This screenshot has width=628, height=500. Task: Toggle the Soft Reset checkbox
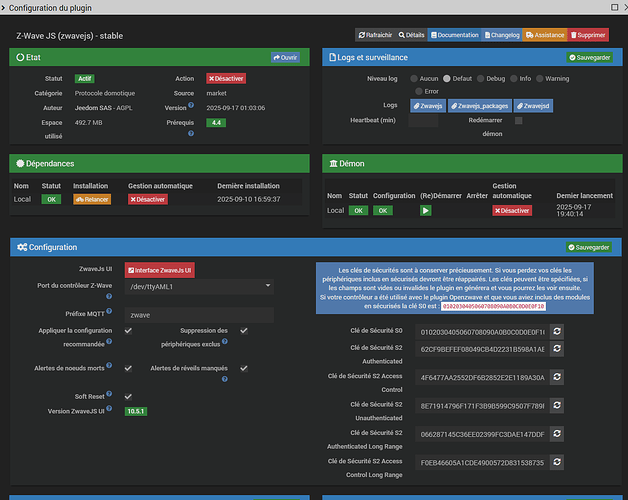click(127, 396)
